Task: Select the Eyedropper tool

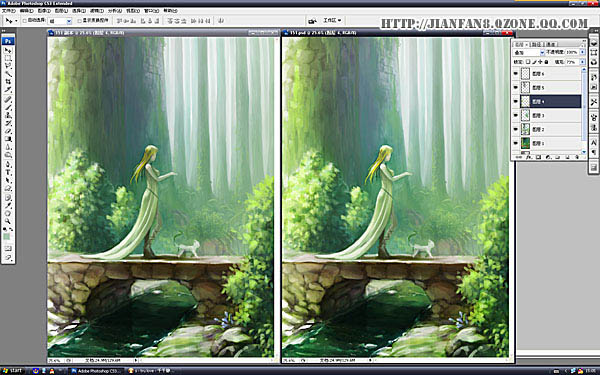Action: 8,205
